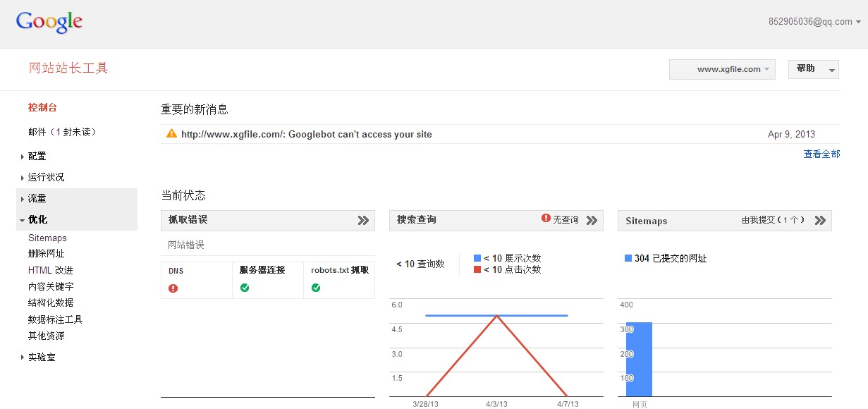Open the Googlebot can't access your site message

[x=307, y=134]
